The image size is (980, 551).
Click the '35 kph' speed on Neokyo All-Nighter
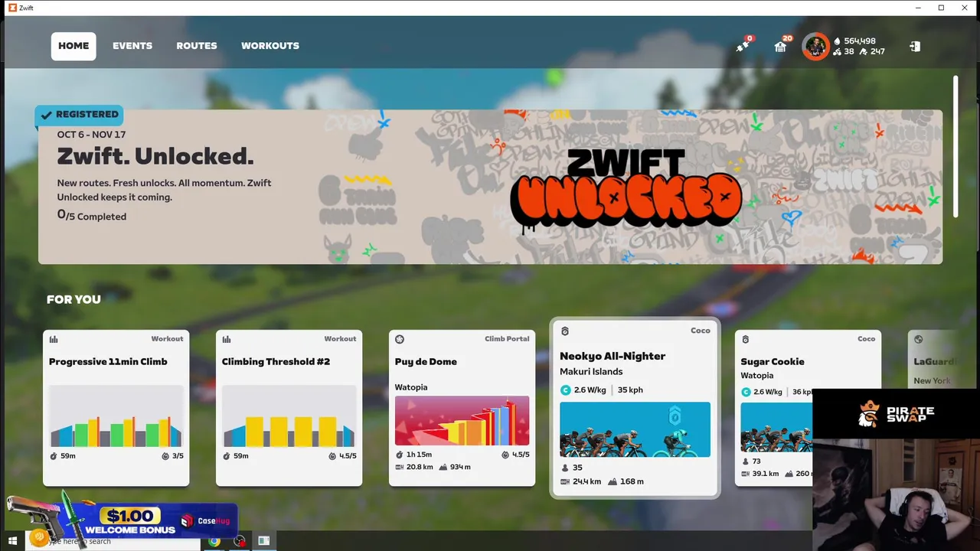(630, 390)
